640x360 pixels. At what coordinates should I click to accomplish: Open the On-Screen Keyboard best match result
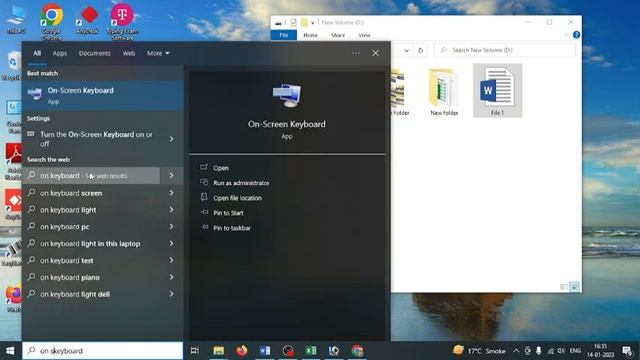[x=102, y=96]
